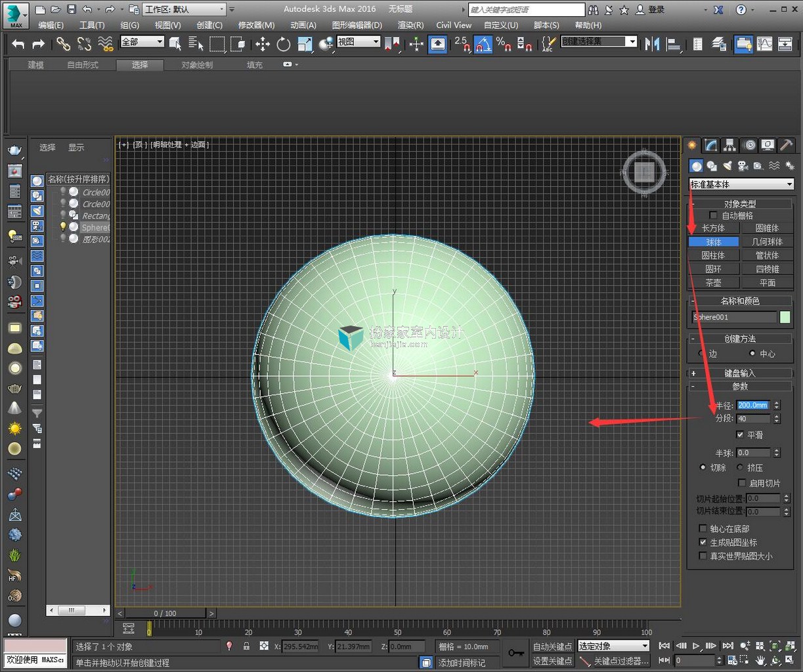This screenshot has width=803, height=672.
Task: Click the Select and Link chain icon
Action: [x=63, y=44]
